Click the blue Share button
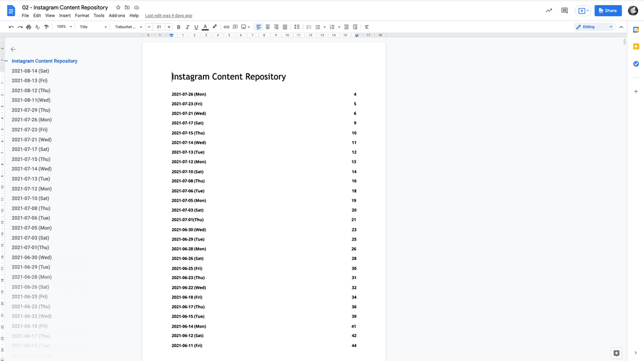Screen dimensions: 644x361 pyautogui.click(x=607, y=10)
